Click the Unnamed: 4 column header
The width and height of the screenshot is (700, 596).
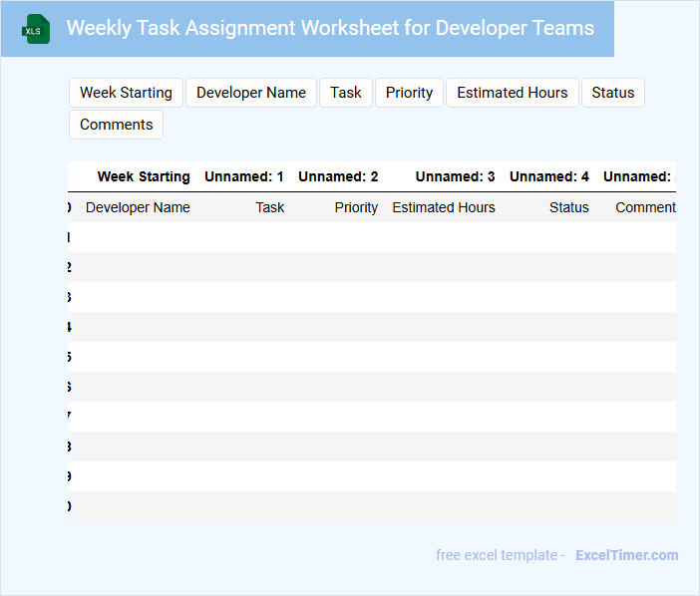pos(549,176)
